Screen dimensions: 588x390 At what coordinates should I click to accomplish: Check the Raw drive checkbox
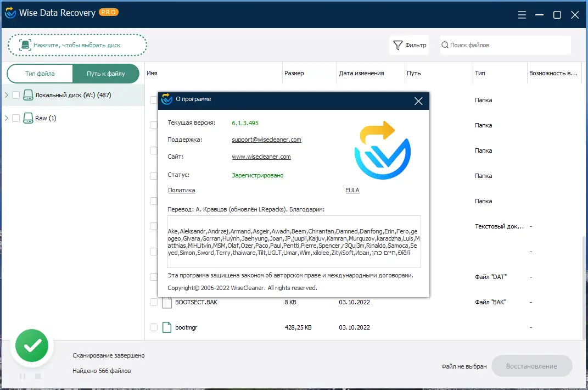16,118
